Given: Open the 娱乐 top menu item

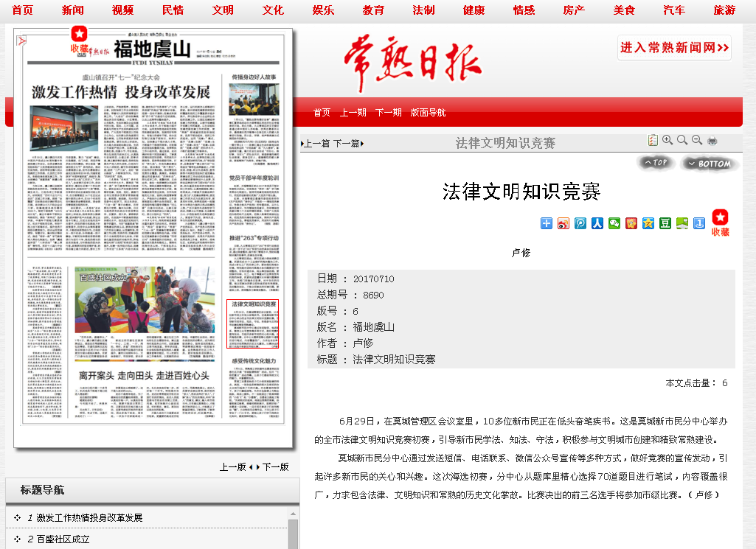Looking at the screenshot, I should point(324,10).
